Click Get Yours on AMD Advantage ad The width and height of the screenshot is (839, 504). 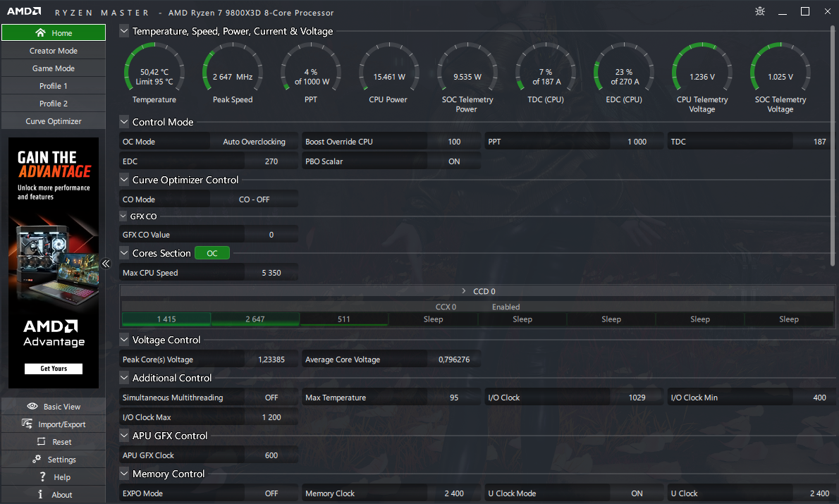(x=54, y=369)
